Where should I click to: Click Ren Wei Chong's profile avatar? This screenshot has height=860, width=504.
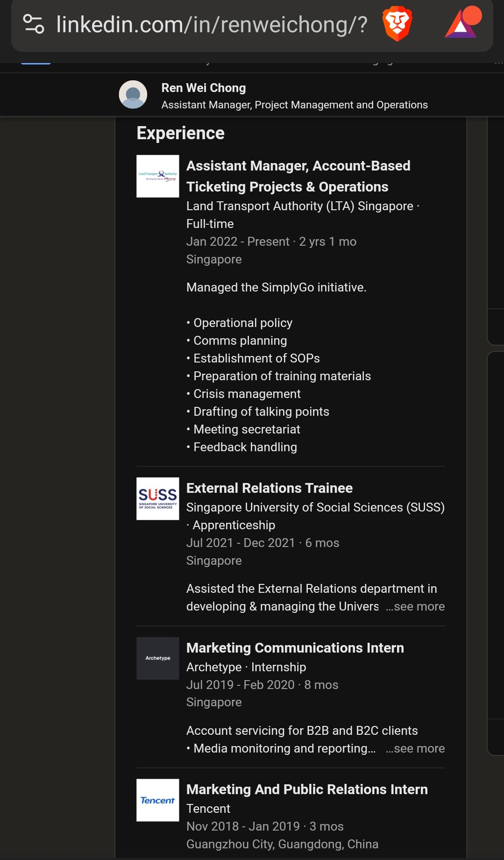coord(133,94)
